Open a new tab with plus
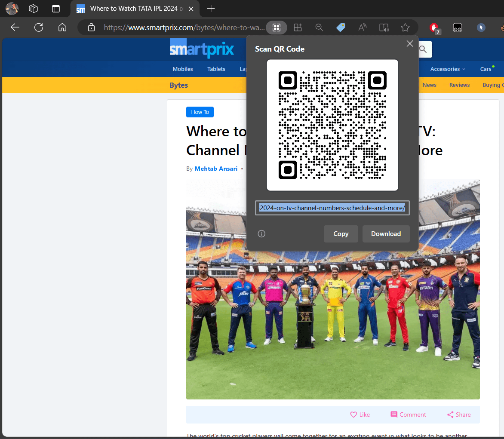The height and width of the screenshot is (439, 504). coord(211,8)
